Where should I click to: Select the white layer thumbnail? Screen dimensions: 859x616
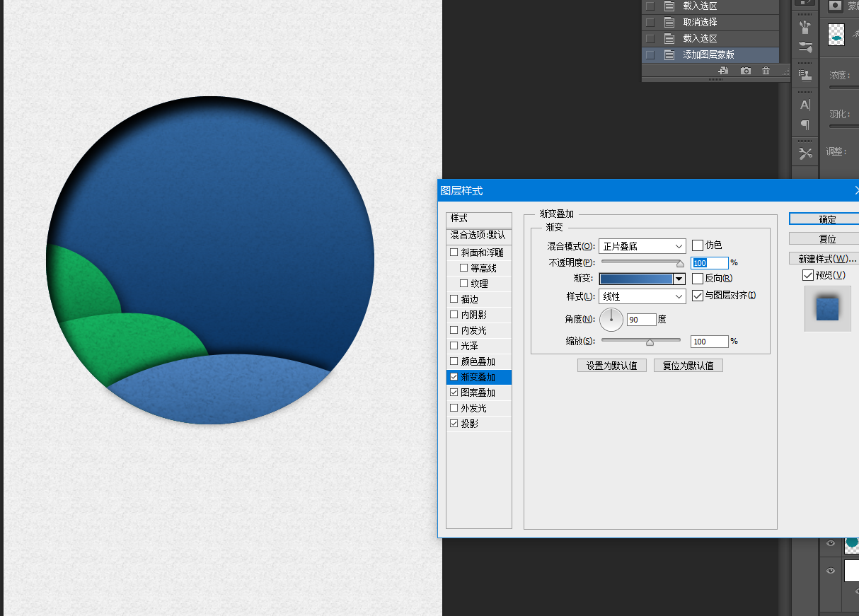[852, 570]
